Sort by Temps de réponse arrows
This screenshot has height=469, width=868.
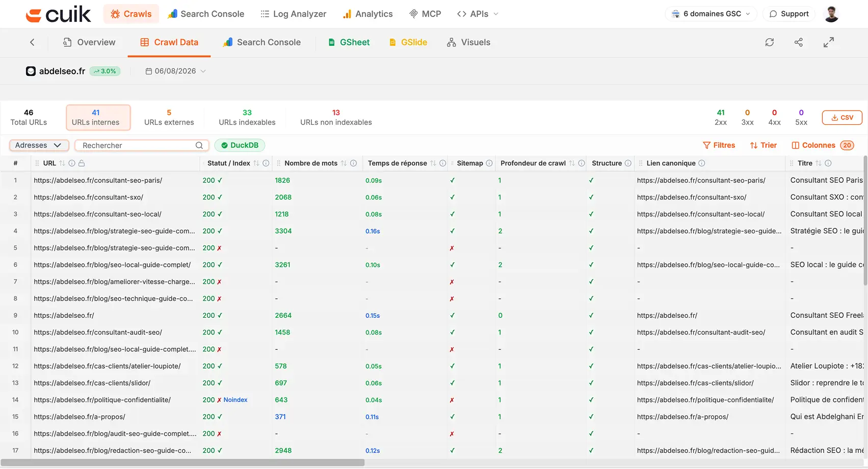[433, 163]
